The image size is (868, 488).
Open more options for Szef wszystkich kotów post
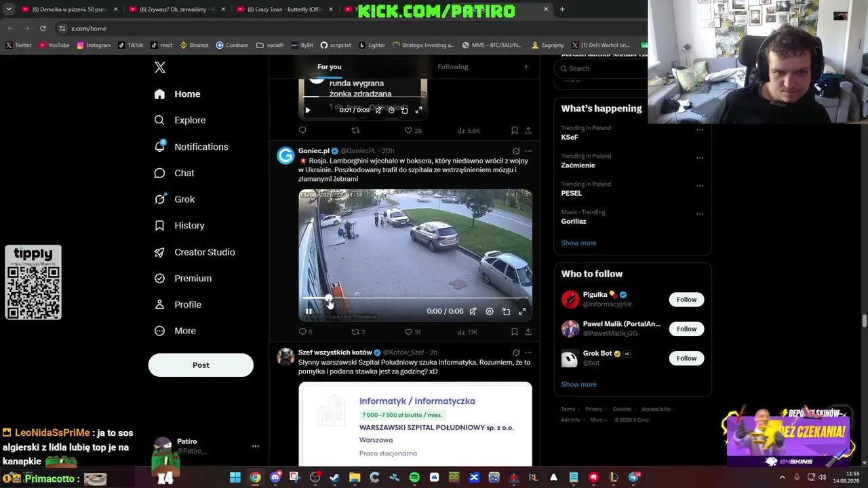528,352
